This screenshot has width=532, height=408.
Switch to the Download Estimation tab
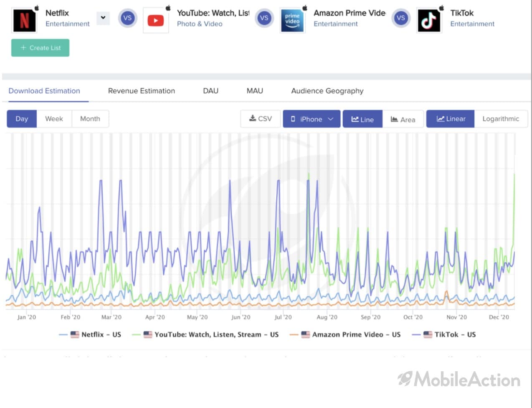coord(44,91)
